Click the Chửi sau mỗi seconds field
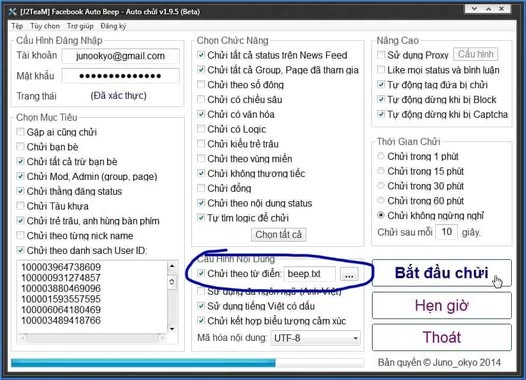 [446, 232]
